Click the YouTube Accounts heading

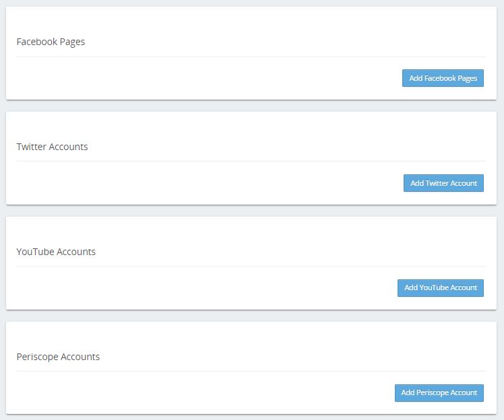(x=56, y=252)
